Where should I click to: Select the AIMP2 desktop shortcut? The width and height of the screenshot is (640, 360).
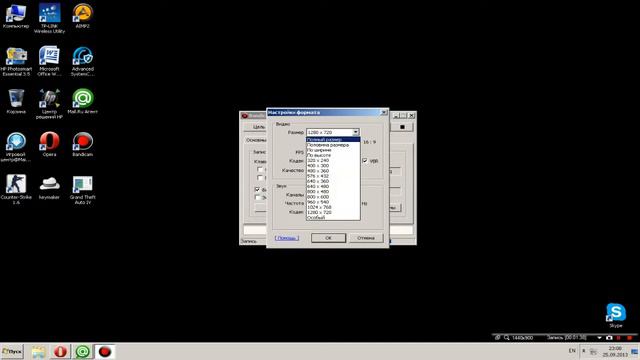coord(82,16)
